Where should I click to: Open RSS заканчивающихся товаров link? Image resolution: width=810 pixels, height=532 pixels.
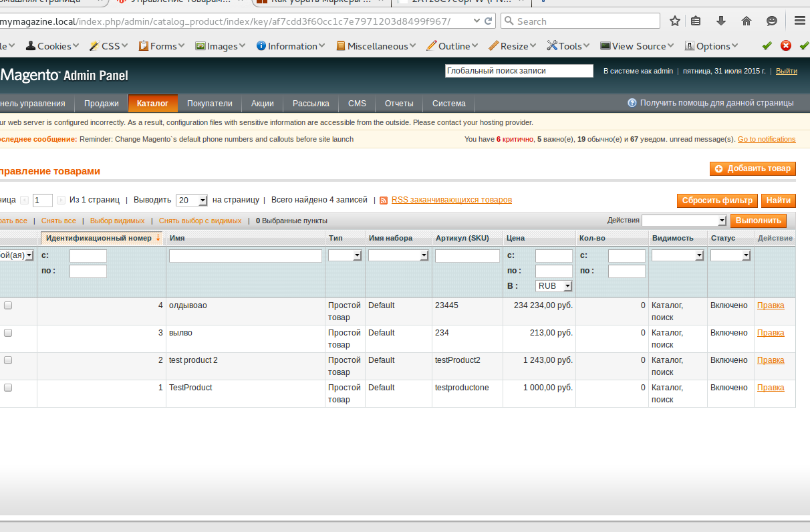click(x=452, y=200)
